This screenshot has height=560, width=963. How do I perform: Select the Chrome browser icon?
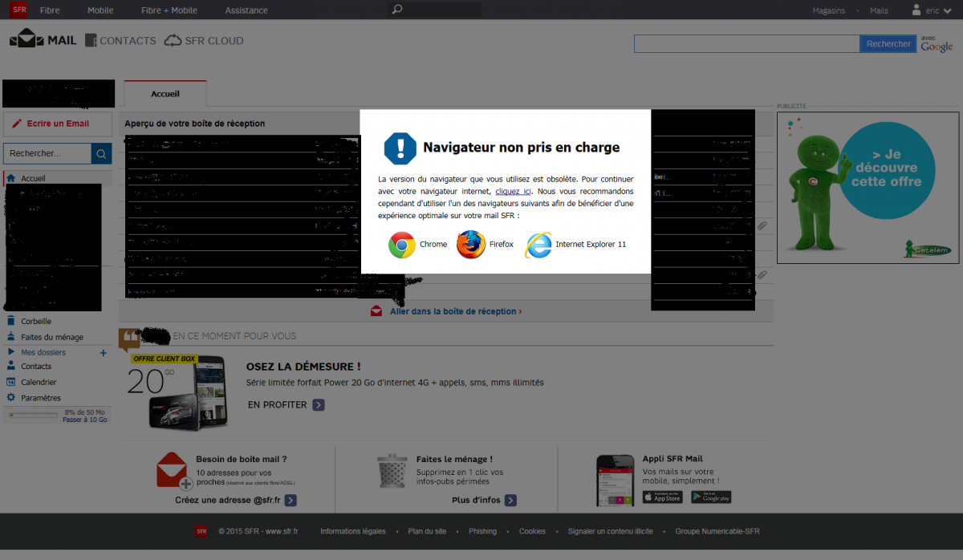(402, 244)
